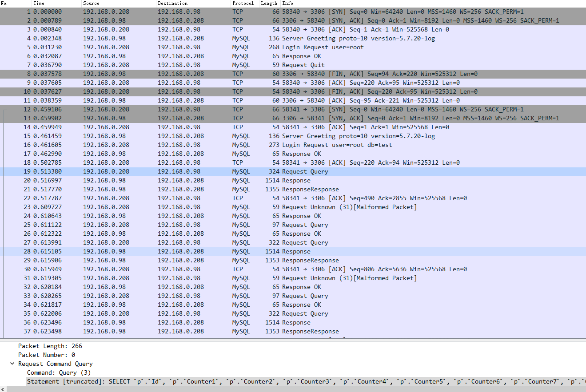Image resolution: width=586 pixels, height=392 pixels.
Task: Select packet 17 at time 0.462990
Action: point(293,154)
